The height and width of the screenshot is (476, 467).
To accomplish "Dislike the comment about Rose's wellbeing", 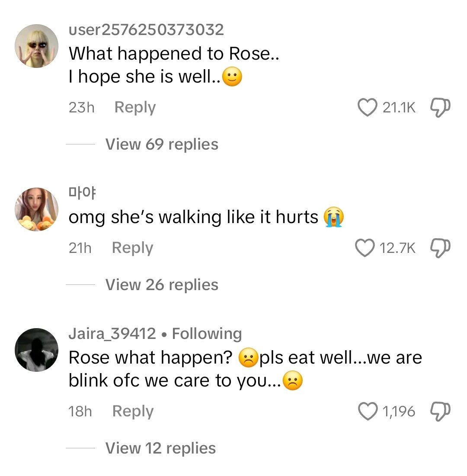I will 440,107.
